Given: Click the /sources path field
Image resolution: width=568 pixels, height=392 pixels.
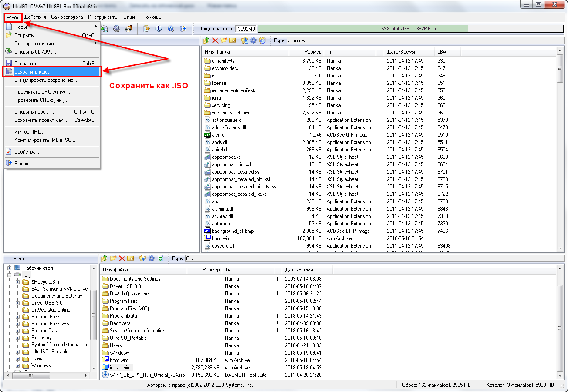Looking at the screenshot, I should coord(425,40).
